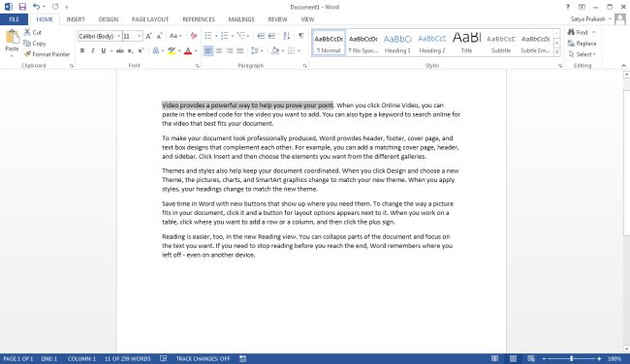Open multilevel list options

pos(242,36)
